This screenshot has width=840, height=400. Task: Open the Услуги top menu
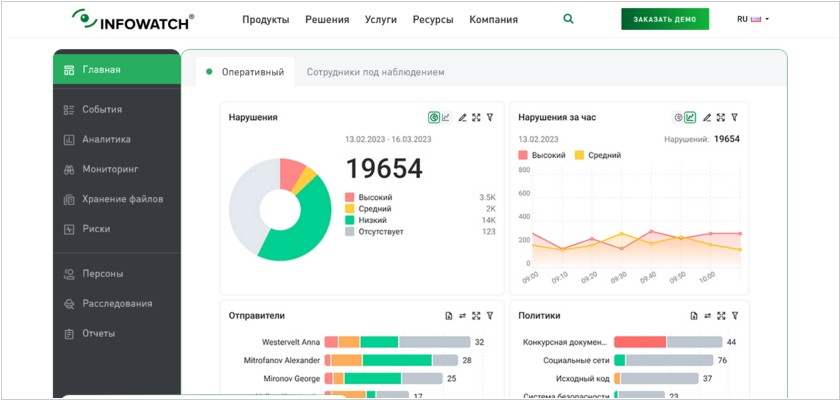381,20
